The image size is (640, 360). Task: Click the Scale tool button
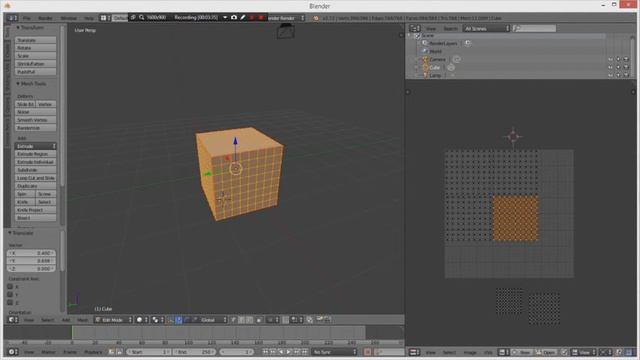pos(36,56)
